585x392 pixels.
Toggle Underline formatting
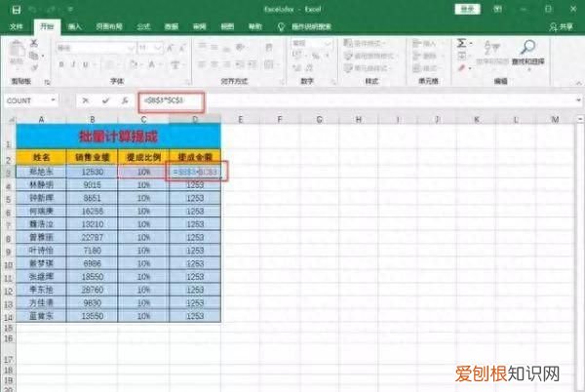pyautogui.click(x=86, y=64)
